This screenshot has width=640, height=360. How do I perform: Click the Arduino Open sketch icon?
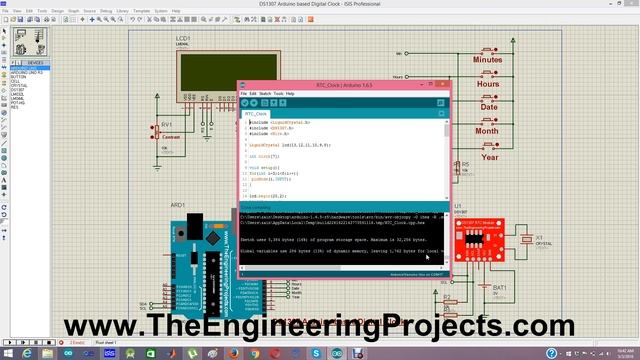pos(273,103)
